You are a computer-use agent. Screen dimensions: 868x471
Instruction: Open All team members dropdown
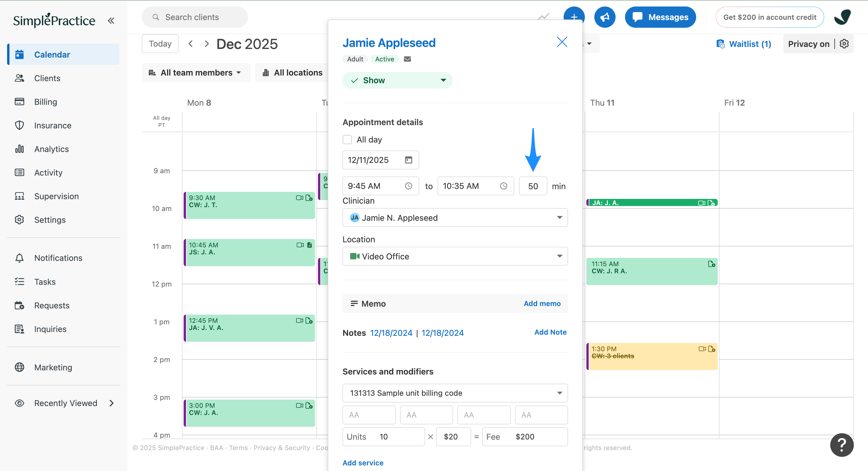(196, 72)
